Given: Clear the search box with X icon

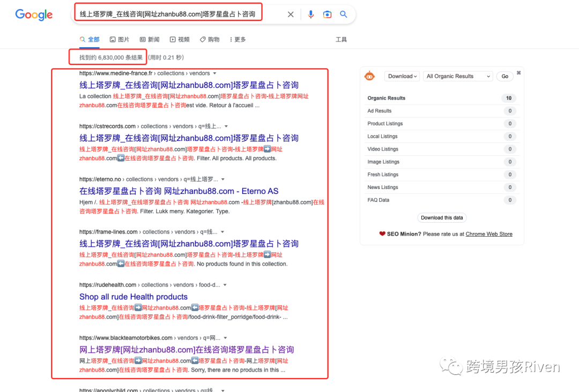Looking at the screenshot, I should (291, 14).
